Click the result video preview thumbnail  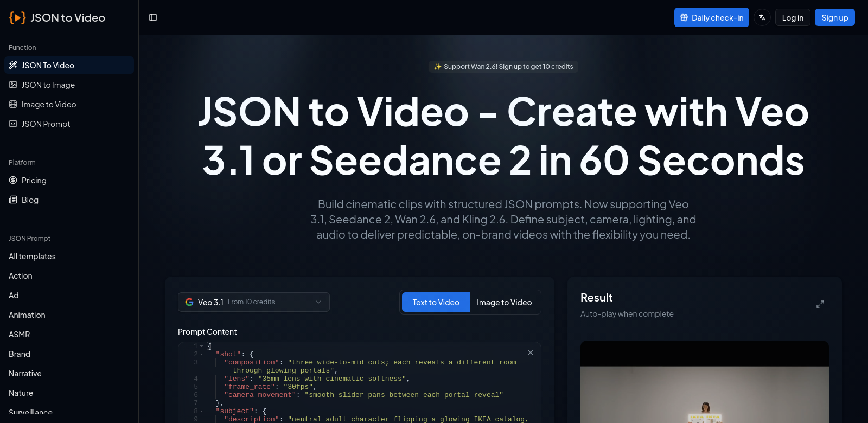click(x=705, y=382)
